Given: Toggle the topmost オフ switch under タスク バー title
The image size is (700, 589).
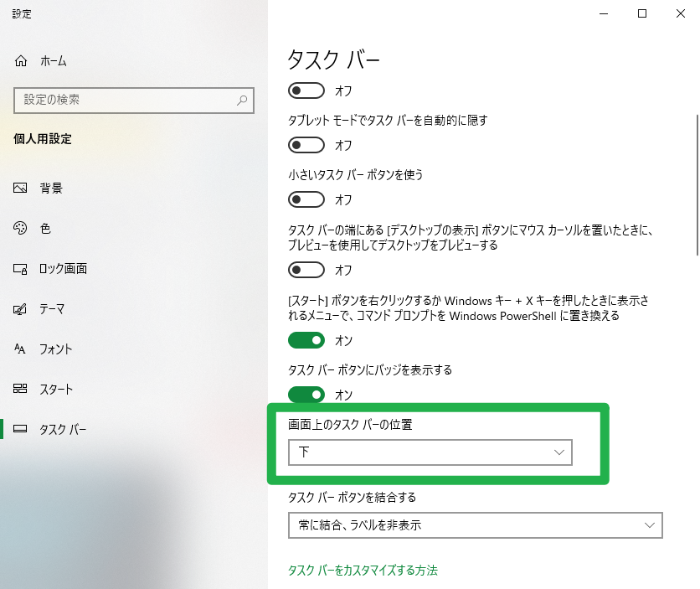Looking at the screenshot, I should click(306, 90).
